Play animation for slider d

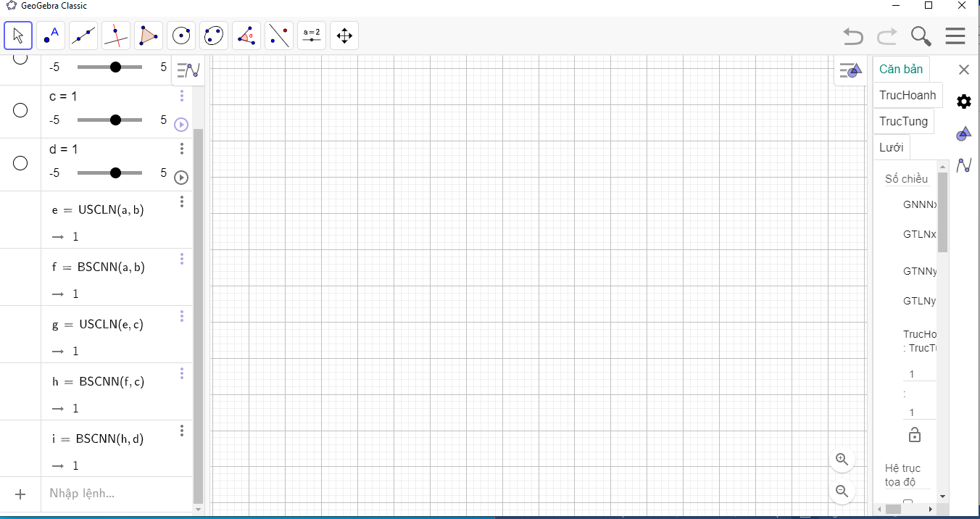click(181, 178)
